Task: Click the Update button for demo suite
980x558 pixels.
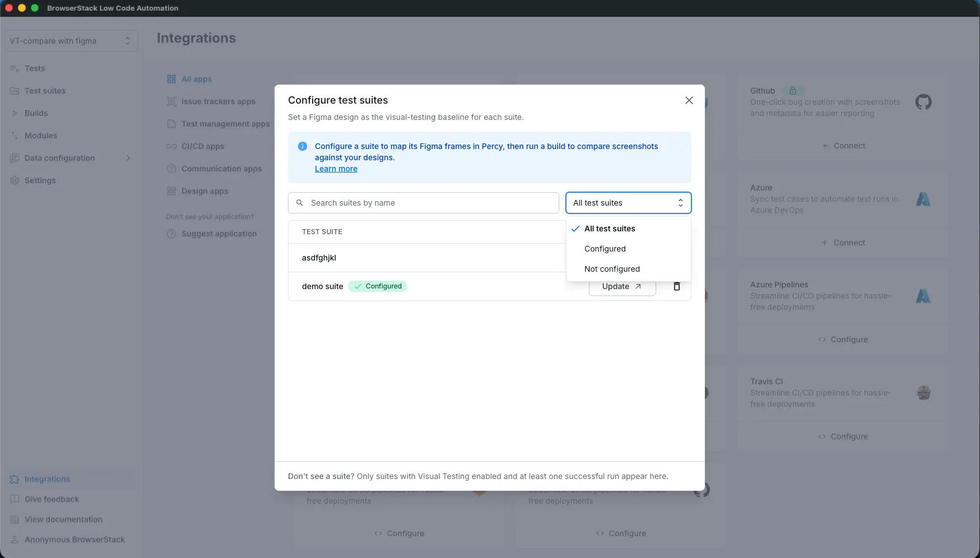Action: 622,287
